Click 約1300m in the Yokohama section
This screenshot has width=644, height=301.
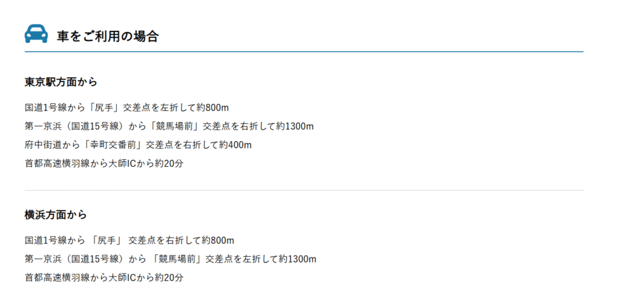coord(297,259)
